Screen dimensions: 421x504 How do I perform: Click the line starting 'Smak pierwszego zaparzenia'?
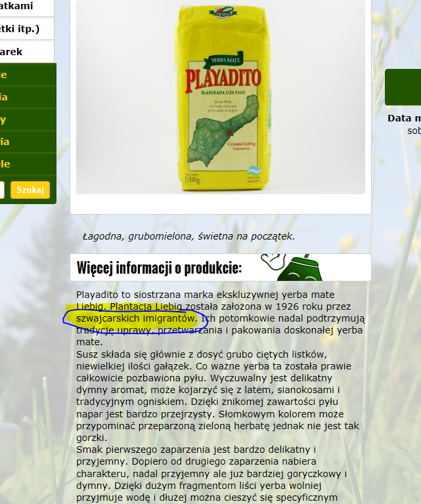(x=196, y=450)
